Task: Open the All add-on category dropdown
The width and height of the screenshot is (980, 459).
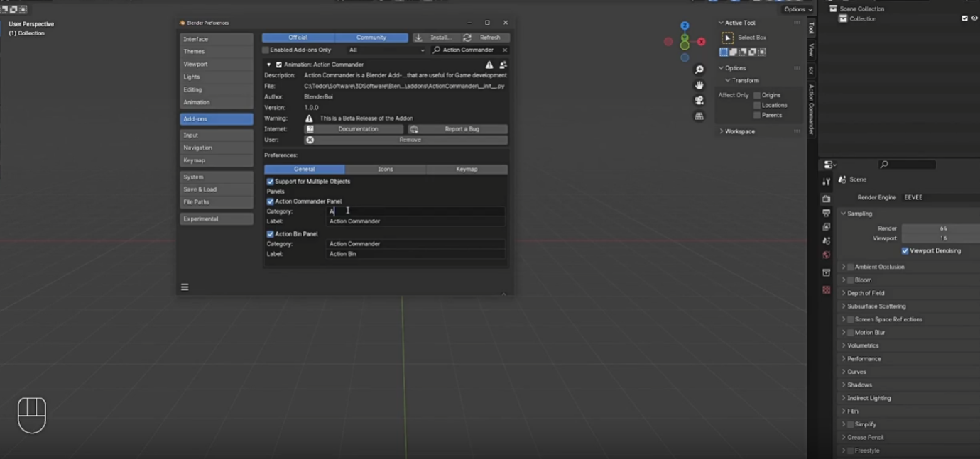Action: coord(386,50)
